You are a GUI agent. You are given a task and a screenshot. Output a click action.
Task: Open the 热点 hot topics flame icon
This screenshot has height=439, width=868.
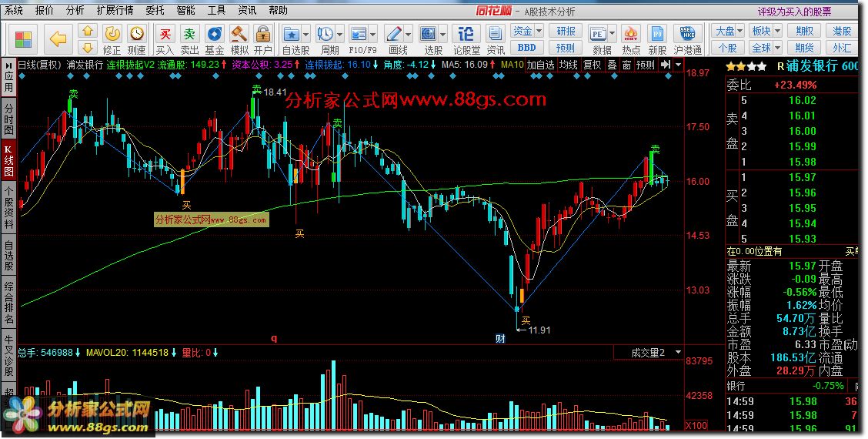point(630,35)
